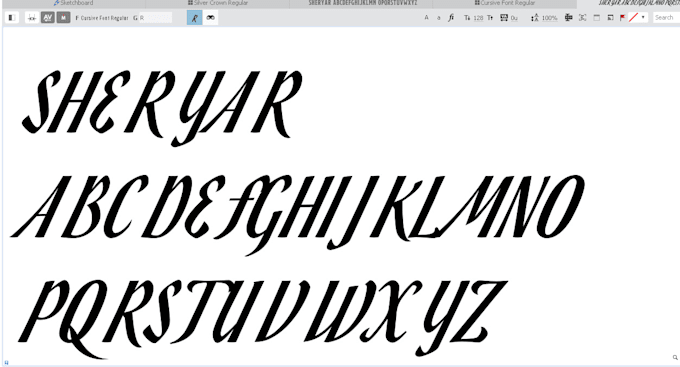Click the Cursive Font Regular font selector
Image resolution: width=680 pixels, height=367 pixels.
tap(102, 18)
